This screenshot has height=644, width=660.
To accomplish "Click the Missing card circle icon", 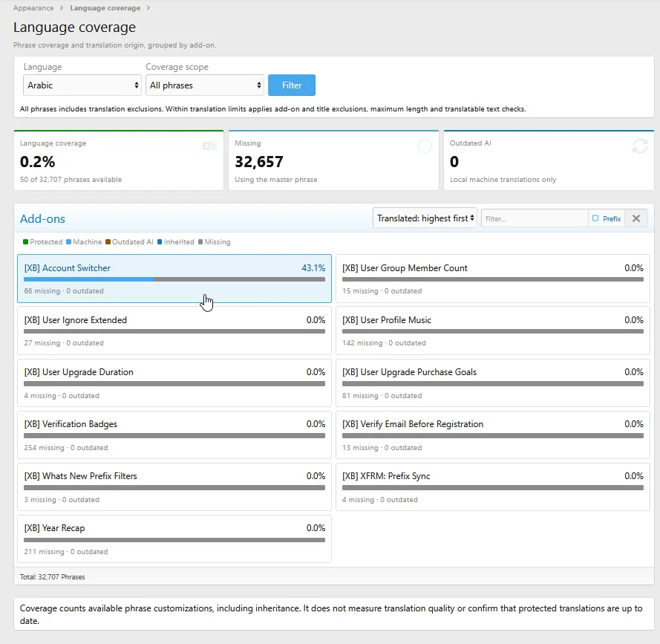I will [x=425, y=146].
